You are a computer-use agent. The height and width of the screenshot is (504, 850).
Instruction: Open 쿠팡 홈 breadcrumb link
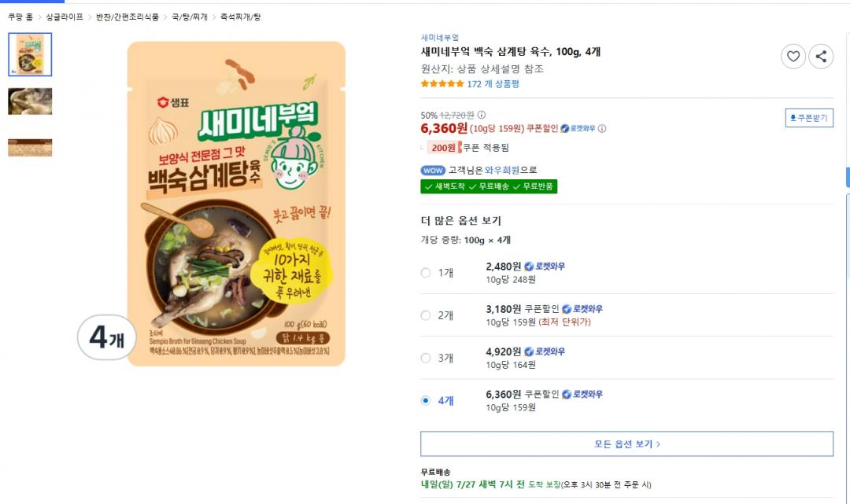20,17
